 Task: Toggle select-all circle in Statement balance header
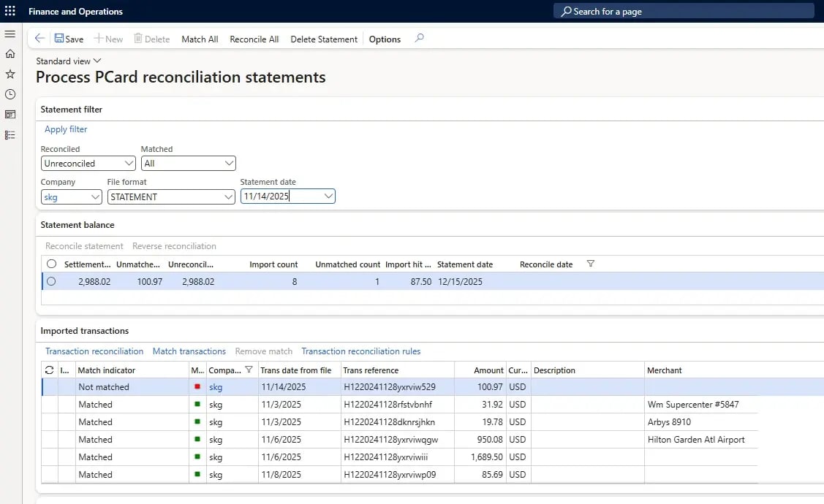pos(51,264)
